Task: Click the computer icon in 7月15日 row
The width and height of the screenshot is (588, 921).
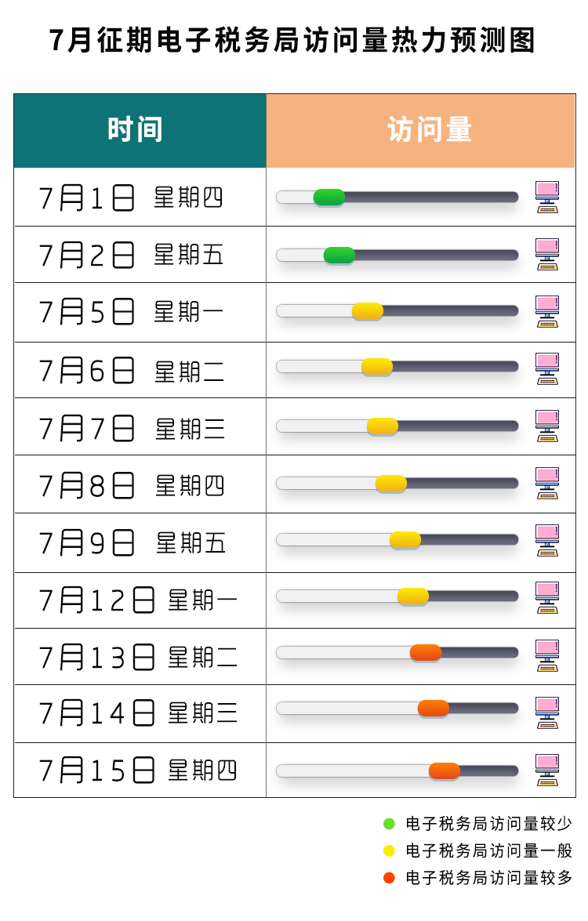Action: [x=547, y=770]
